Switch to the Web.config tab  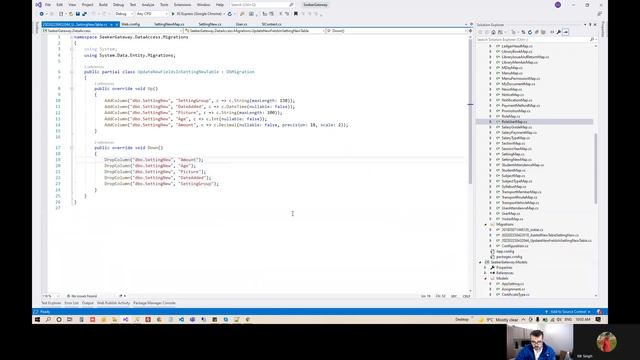point(131,24)
